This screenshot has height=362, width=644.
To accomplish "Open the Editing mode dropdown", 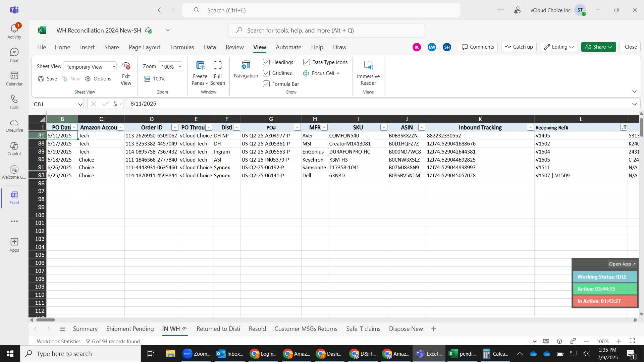I will pyautogui.click(x=559, y=47).
